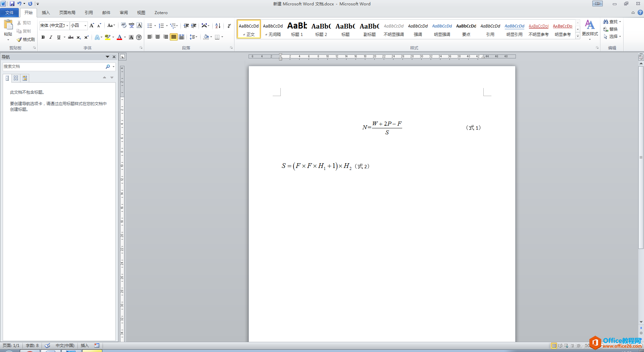The width and height of the screenshot is (644, 352).
Task: Toggle bold formatting
Action: (43, 37)
